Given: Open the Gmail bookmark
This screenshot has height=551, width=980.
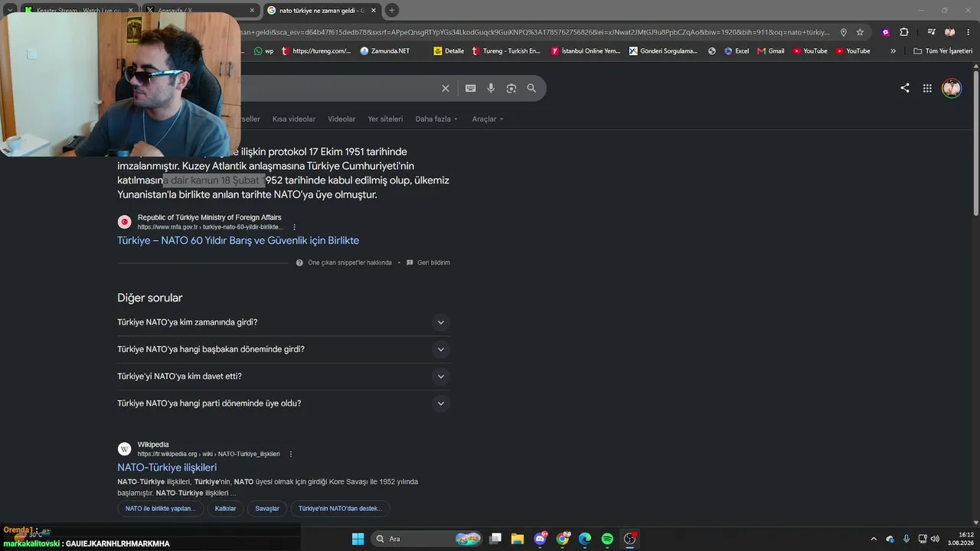Looking at the screenshot, I should 771,51.
